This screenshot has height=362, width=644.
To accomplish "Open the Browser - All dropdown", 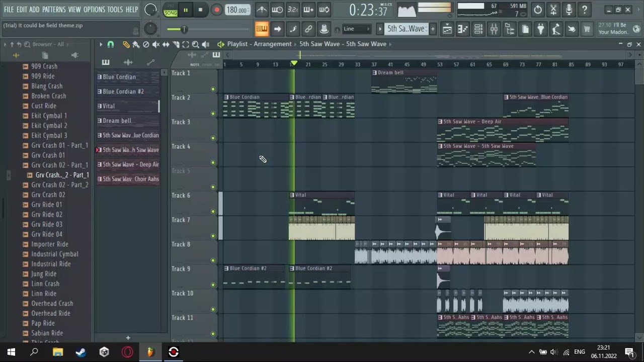I will point(48,44).
